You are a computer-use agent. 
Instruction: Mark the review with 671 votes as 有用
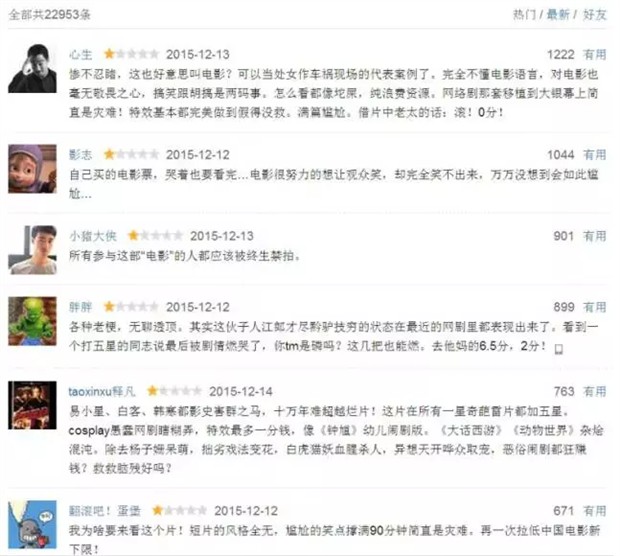(595, 511)
